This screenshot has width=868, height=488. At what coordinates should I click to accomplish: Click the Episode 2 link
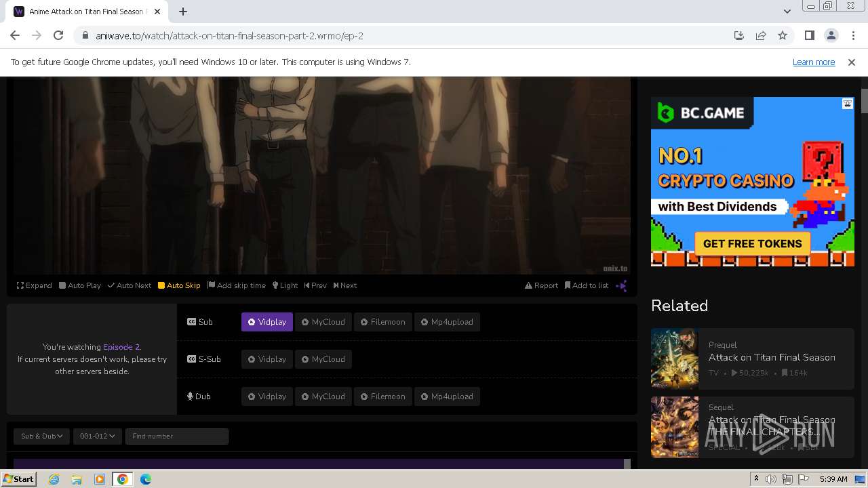121,347
